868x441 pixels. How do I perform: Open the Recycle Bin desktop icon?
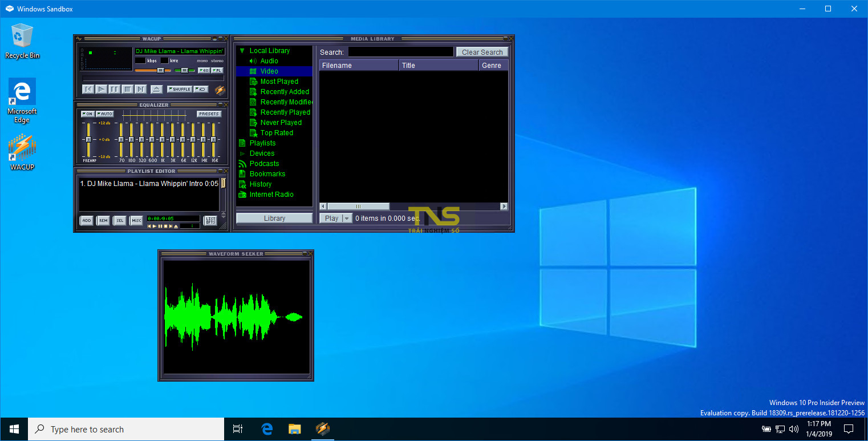point(22,41)
